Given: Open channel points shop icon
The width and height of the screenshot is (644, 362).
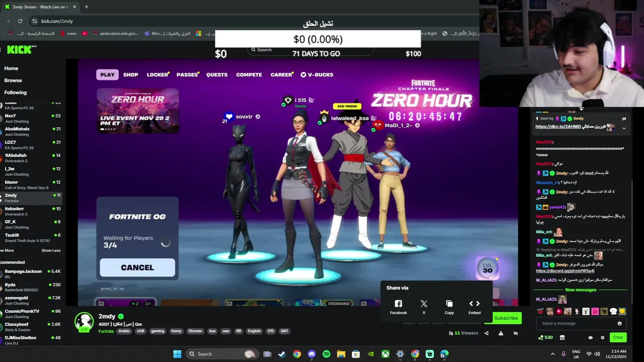Looking at the screenshot, I should coord(562,337).
